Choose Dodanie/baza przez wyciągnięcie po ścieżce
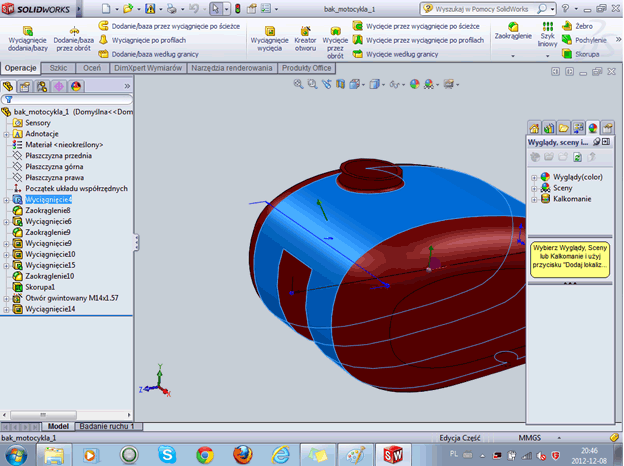Viewport: 624px width, 466px height. tap(169, 26)
